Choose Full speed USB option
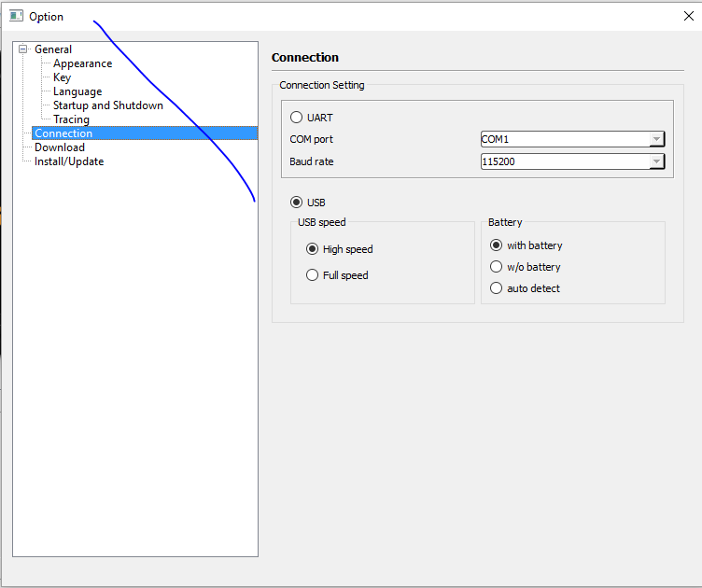The image size is (702, 588). point(313,275)
